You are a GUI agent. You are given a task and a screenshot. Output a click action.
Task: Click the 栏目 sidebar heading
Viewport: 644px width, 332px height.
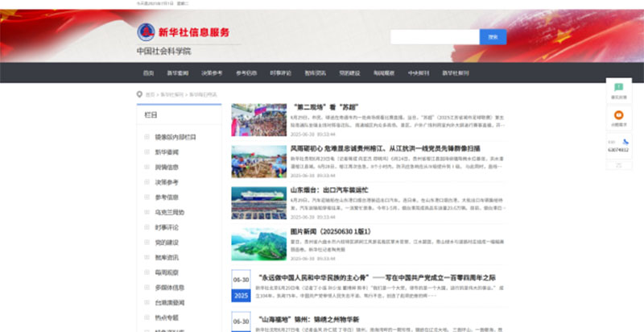(x=151, y=115)
